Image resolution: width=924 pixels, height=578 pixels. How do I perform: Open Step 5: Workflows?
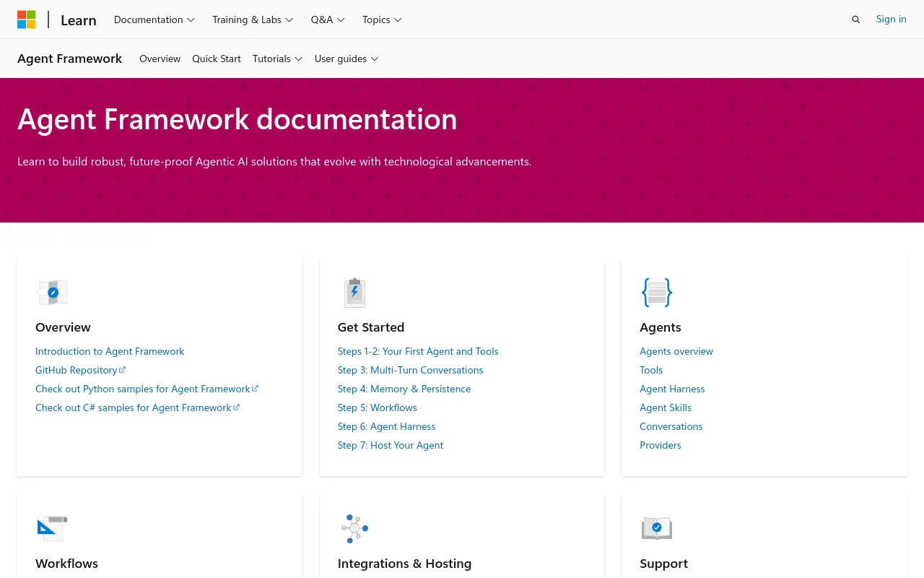tap(378, 407)
